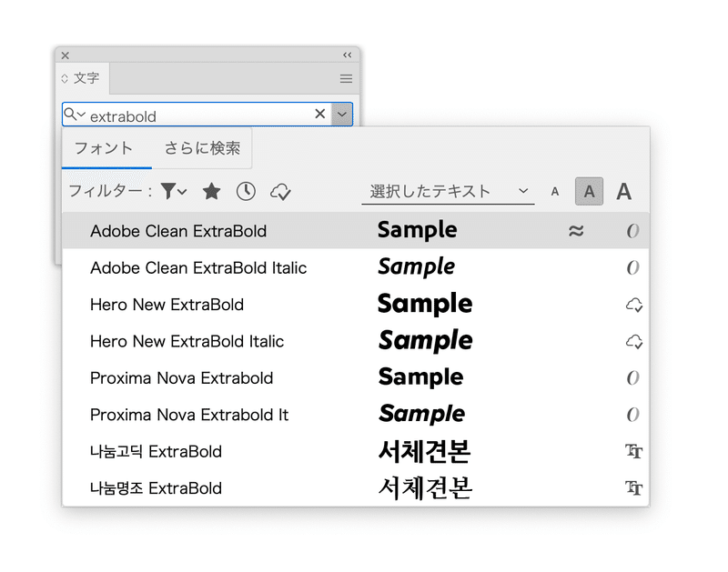Image resolution: width=728 pixels, height=572 pixels.
Task: Click Sample preview of Hero New ExtraBold
Action: [x=425, y=305]
